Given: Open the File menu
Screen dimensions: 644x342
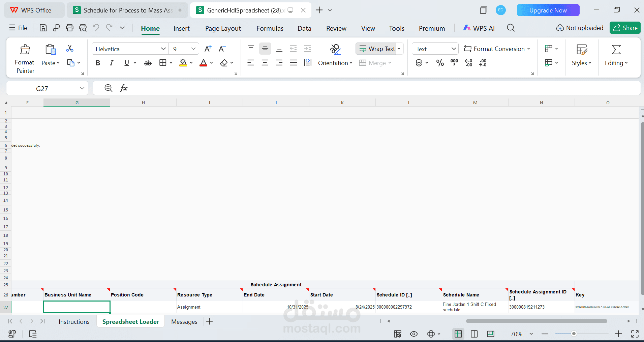Looking at the screenshot, I should [x=18, y=28].
